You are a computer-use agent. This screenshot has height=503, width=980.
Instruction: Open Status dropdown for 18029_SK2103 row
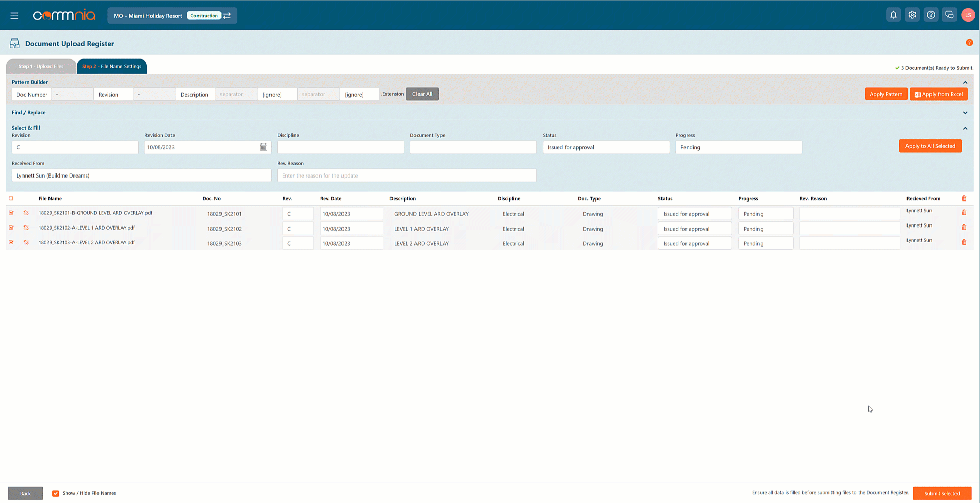[695, 243]
